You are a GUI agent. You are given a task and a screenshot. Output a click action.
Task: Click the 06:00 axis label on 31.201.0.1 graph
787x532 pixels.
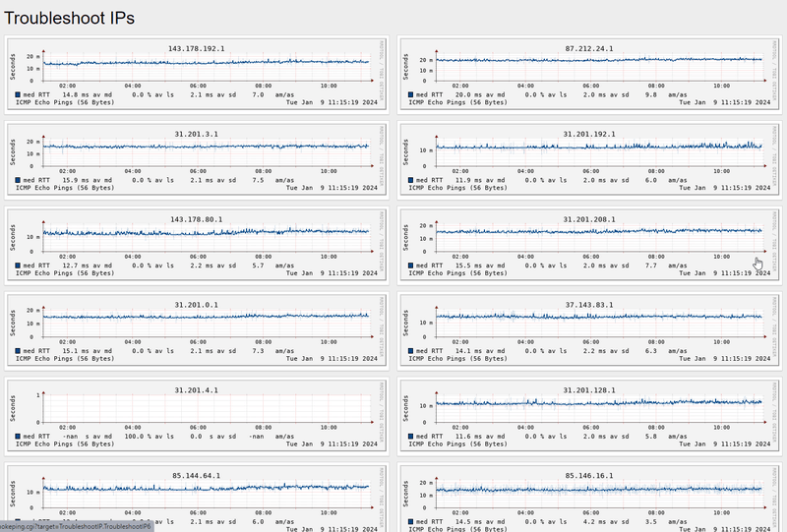(x=199, y=342)
